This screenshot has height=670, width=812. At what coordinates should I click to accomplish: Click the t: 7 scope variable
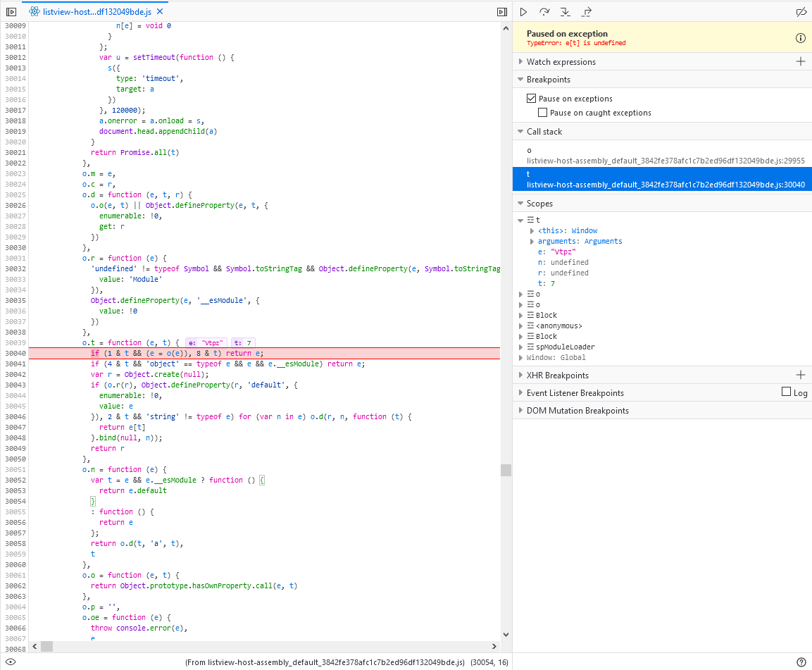point(546,283)
